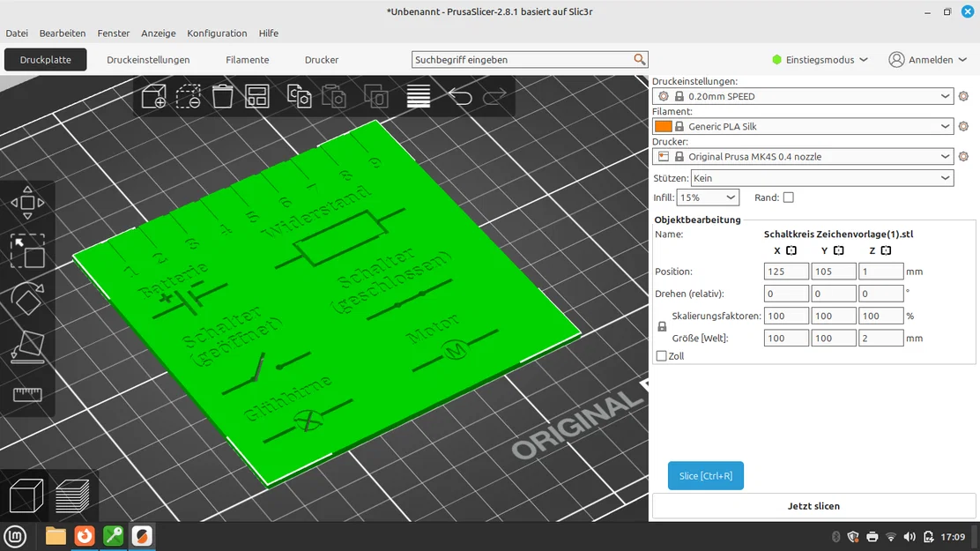
Task: Click the Arrange objects icon
Action: coord(256,96)
